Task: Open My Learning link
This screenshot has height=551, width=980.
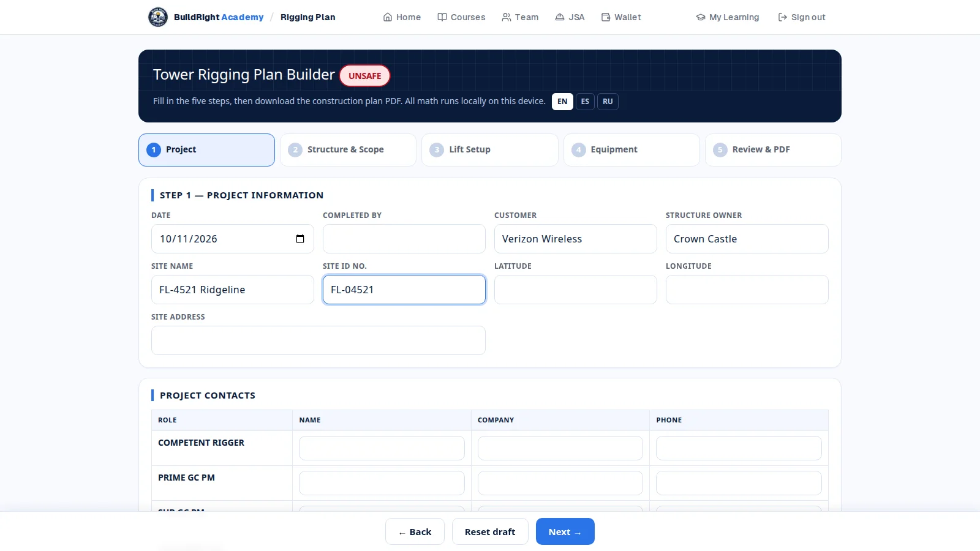Action: (728, 17)
